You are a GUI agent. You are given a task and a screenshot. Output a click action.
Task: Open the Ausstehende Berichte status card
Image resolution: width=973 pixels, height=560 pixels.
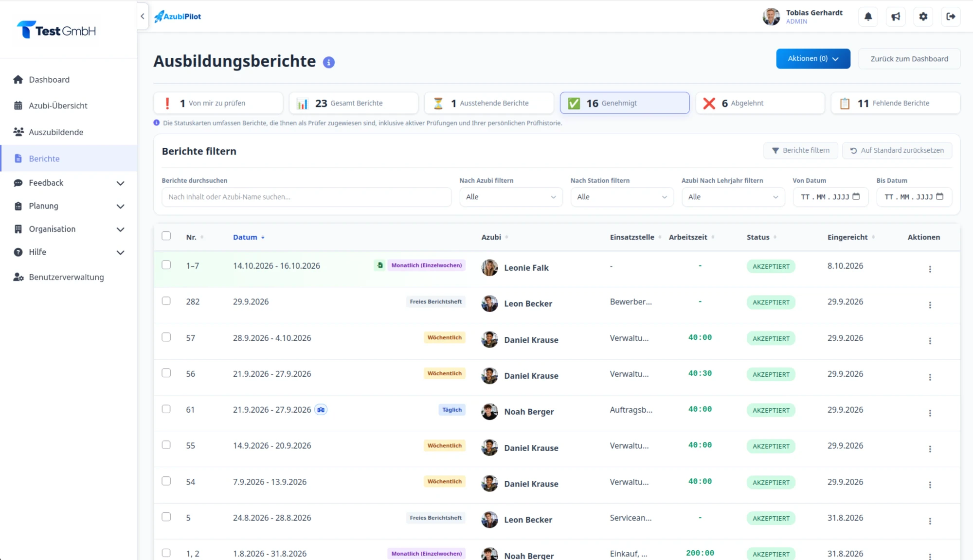(x=489, y=103)
